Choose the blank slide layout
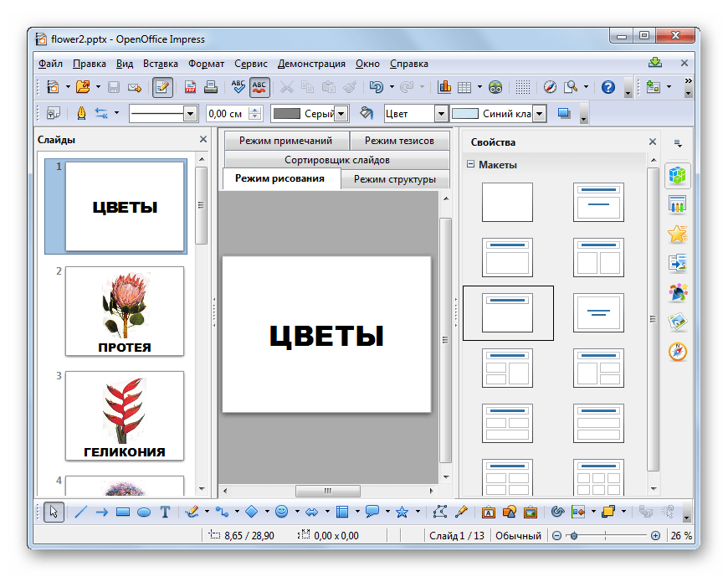This screenshot has height=577, width=728. click(x=507, y=202)
